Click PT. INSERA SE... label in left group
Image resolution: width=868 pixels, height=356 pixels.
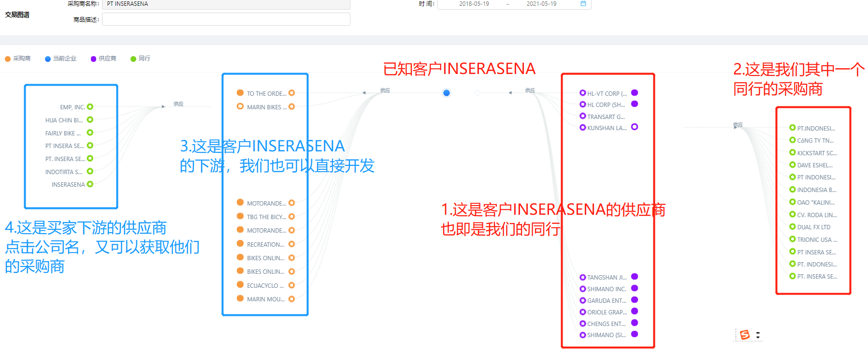pos(65,159)
